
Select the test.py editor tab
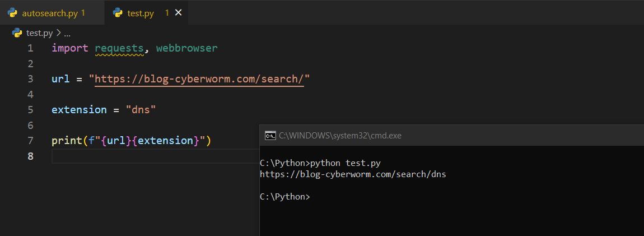141,13
